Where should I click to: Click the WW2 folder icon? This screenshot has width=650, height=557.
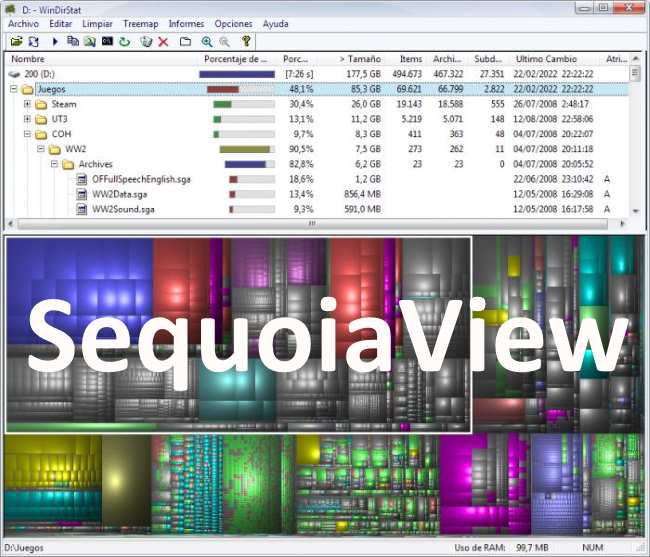[55, 149]
